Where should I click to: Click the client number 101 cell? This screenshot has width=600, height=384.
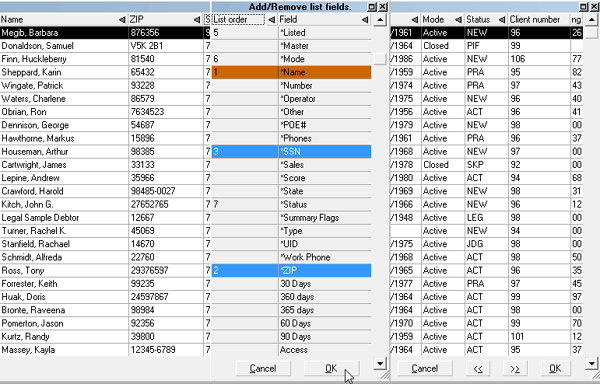[539, 337]
